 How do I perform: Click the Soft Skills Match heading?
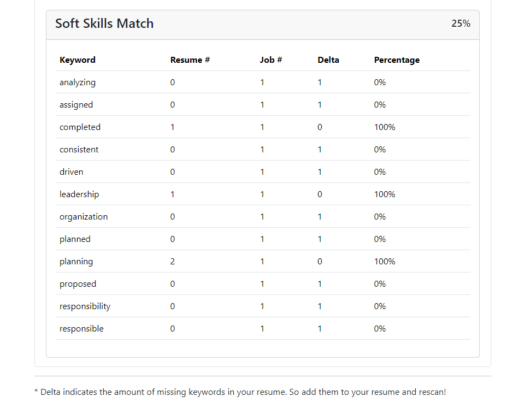104,23
